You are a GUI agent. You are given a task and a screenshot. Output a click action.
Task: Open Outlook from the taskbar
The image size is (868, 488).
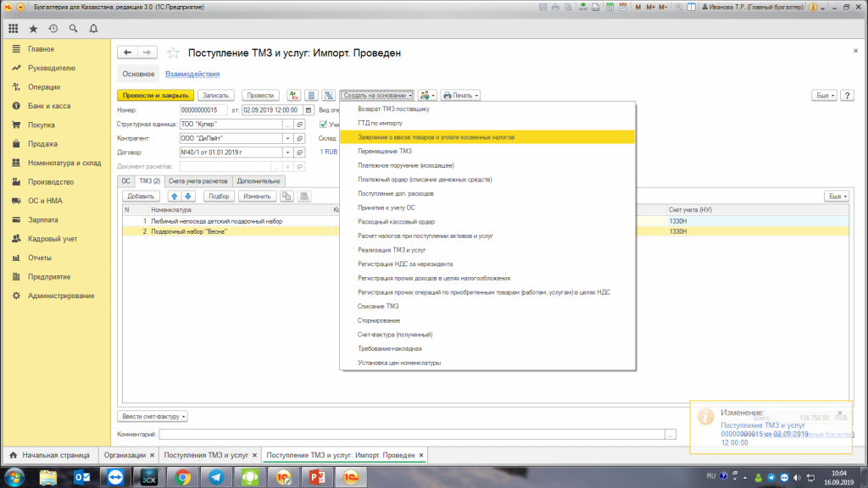point(82,477)
